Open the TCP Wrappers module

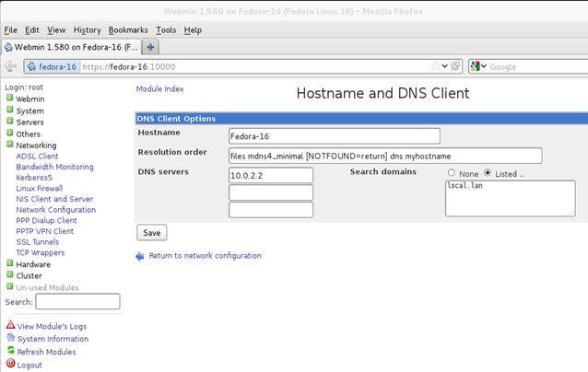pyautogui.click(x=41, y=253)
